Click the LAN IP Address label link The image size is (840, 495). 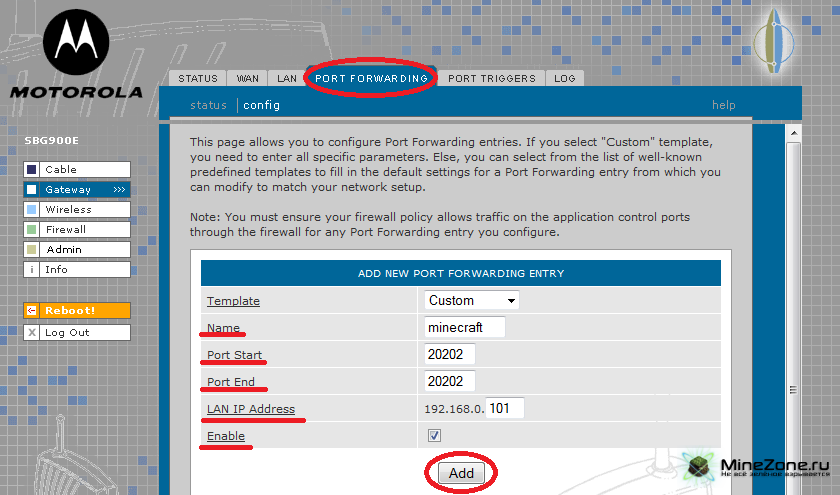click(x=250, y=409)
